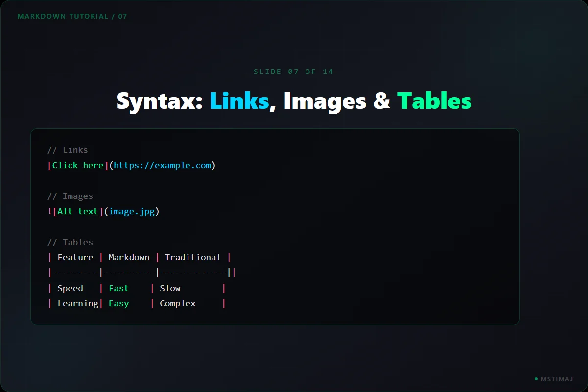Screen dimensions: 588x392
Task: Click the green word 'Tables' in title
Action: click(434, 101)
